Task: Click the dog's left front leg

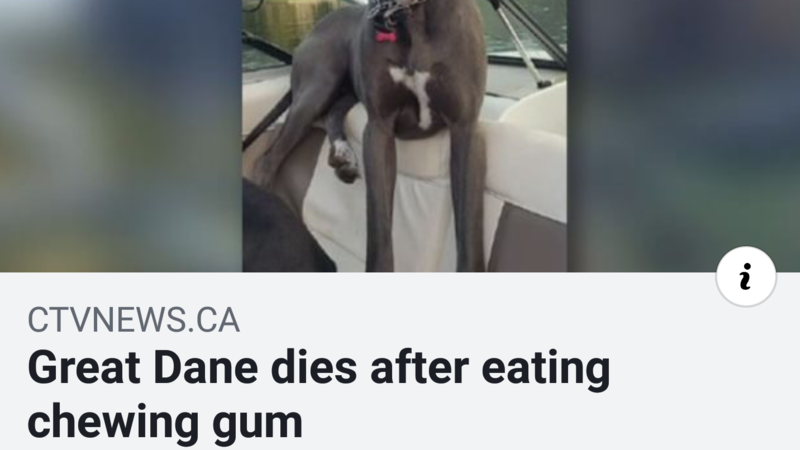Action: pyautogui.click(x=379, y=199)
